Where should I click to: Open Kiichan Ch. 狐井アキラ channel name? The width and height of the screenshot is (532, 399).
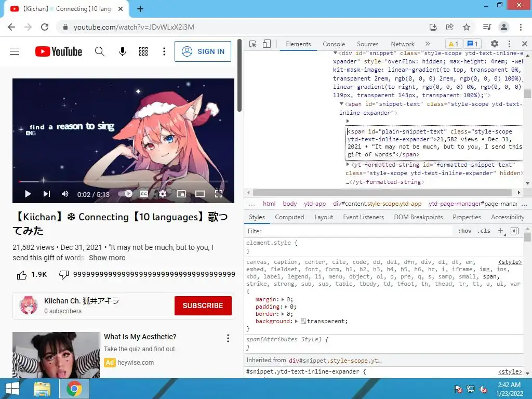pyautogui.click(x=82, y=301)
